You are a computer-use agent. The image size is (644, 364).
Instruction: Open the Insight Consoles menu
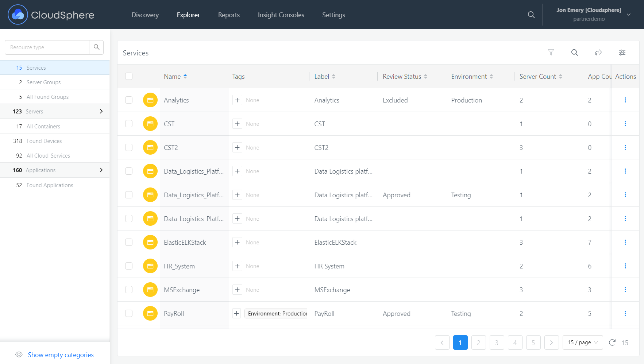pyautogui.click(x=281, y=15)
